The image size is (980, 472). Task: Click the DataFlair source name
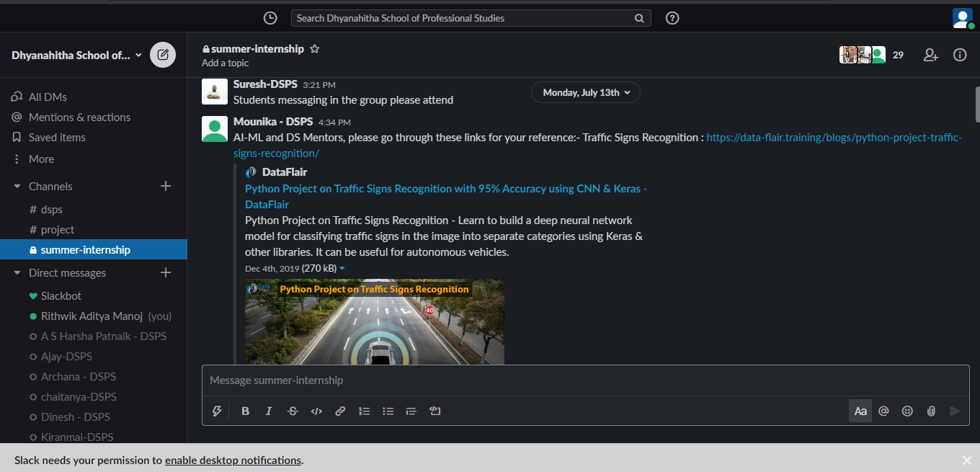tap(285, 172)
